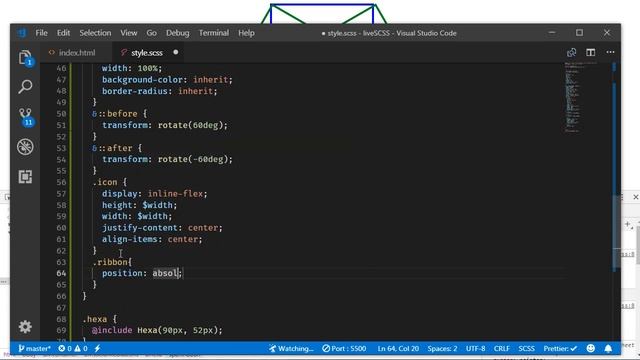Open the File menu
This screenshot has width=640, height=360.
(41, 33)
